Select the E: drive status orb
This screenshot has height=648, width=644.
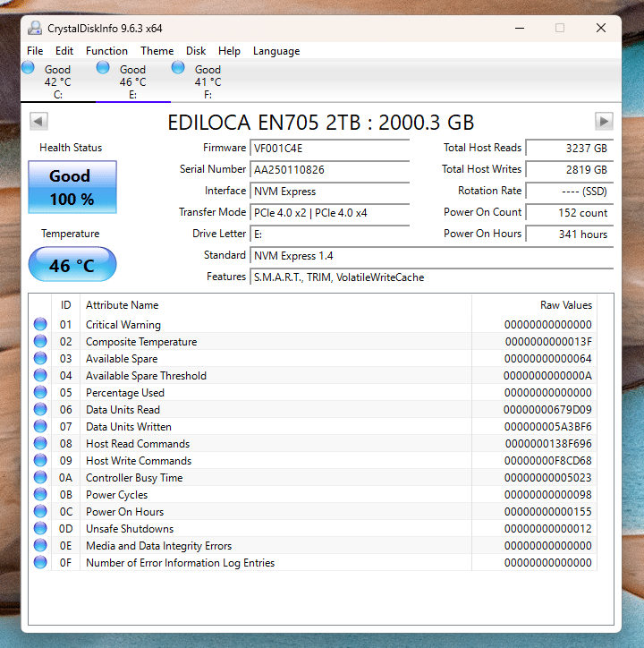[x=103, y=67]
